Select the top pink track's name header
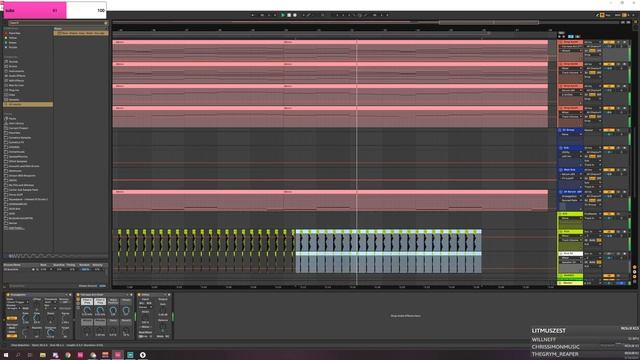 coord(570,42)
